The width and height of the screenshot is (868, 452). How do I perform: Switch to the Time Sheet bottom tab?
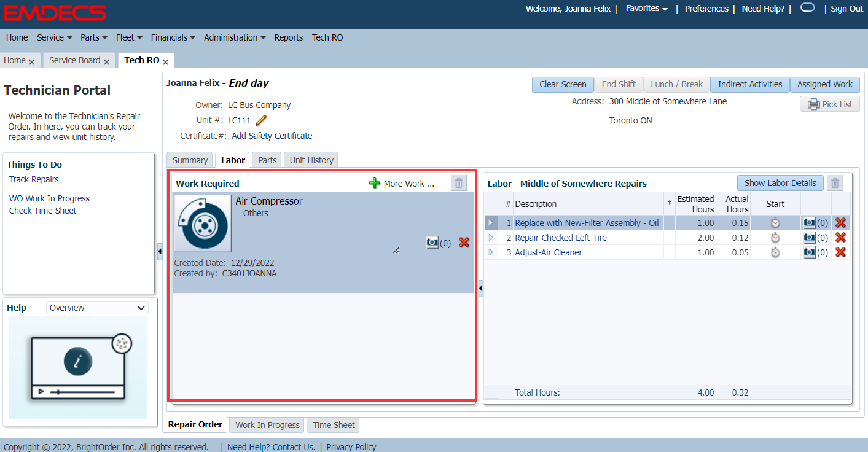coord(334,425)
